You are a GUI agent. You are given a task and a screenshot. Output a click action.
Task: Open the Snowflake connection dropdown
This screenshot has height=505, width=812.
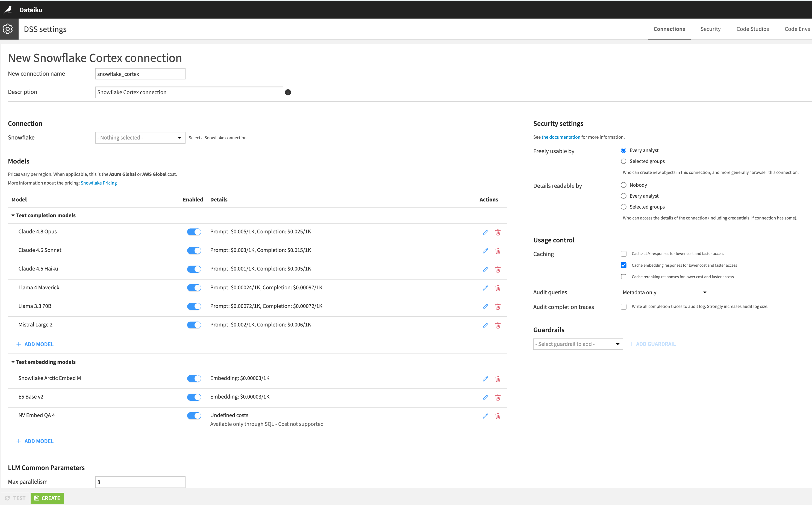pyautogui.click(x=140, y=138)
